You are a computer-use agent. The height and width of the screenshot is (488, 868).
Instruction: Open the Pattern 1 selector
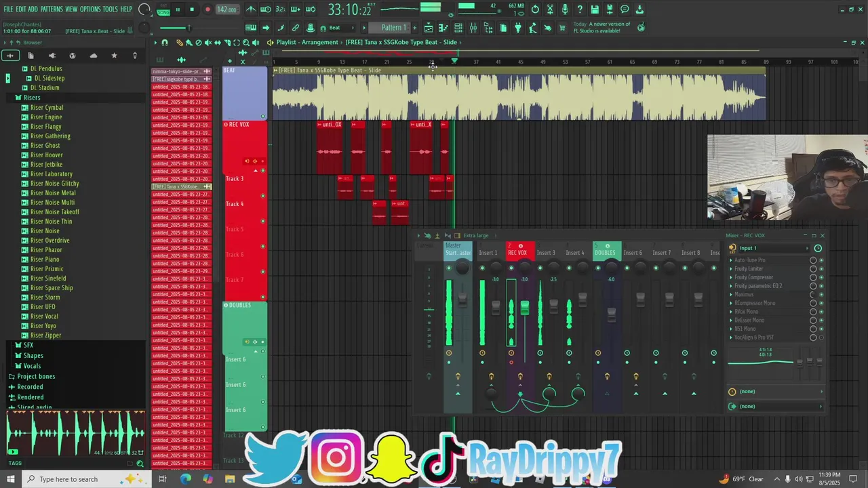393,28
